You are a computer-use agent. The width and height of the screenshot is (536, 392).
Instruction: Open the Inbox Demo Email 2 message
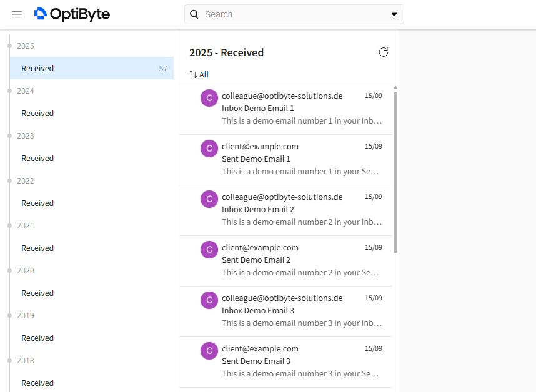click(x=285, y=210)
